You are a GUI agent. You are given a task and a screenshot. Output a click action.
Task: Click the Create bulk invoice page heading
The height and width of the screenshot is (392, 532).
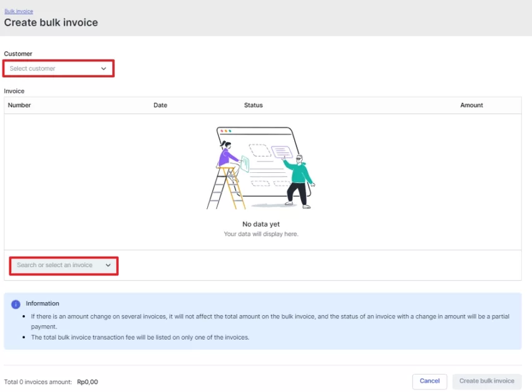(51, 22)
